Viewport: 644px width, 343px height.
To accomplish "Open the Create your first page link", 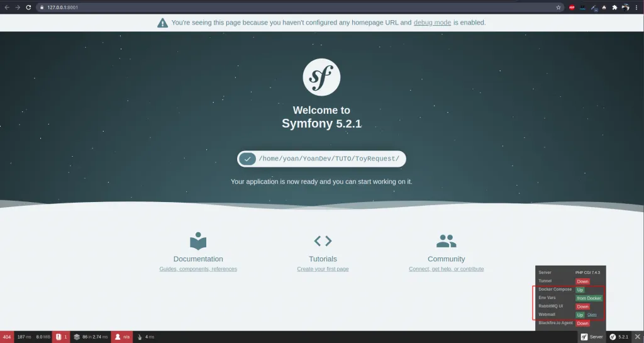I will click(x=323, y=269).
